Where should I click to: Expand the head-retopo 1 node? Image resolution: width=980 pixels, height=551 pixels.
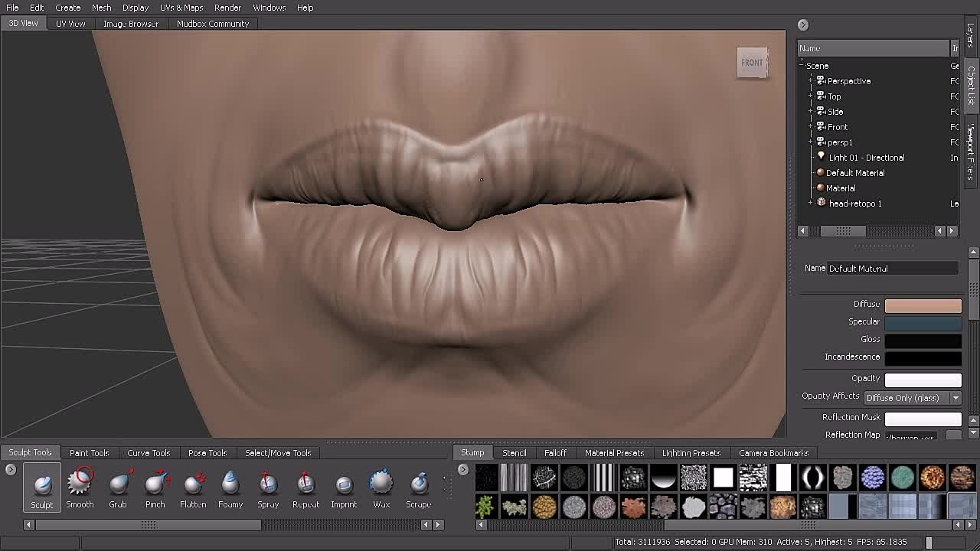pyautogui.click(x=810, y=203)
